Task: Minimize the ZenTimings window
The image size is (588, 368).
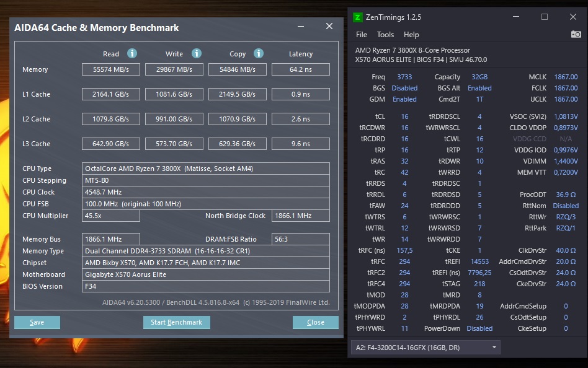Action: pos(516,17)
